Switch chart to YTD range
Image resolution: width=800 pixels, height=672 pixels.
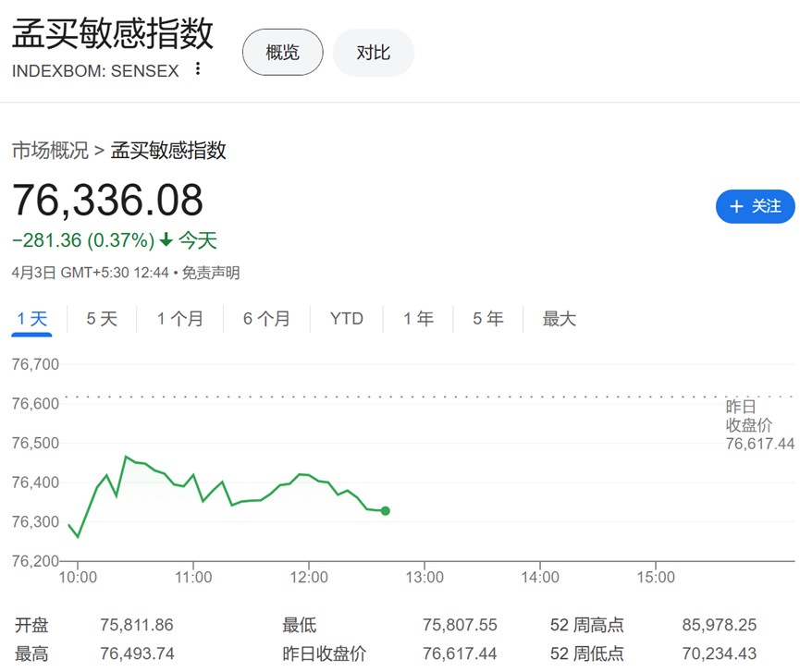[x=347, y=319]
